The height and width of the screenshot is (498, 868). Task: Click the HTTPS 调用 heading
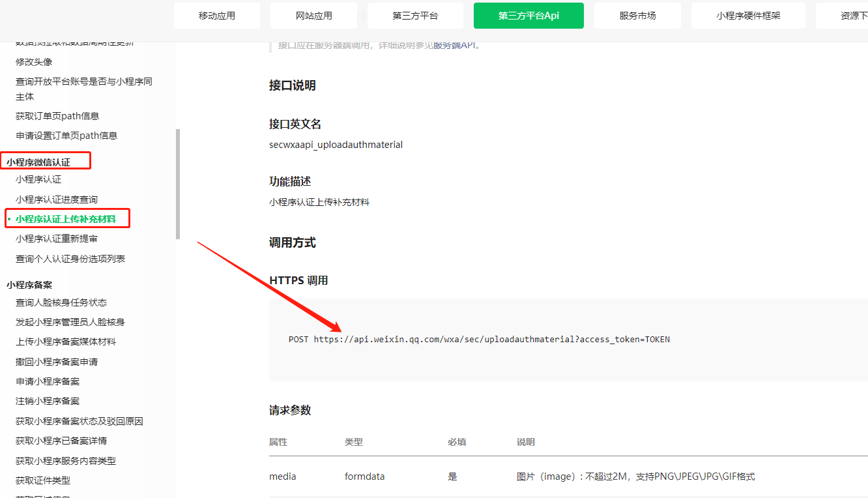pyautogui.click(x=298, y=280)
